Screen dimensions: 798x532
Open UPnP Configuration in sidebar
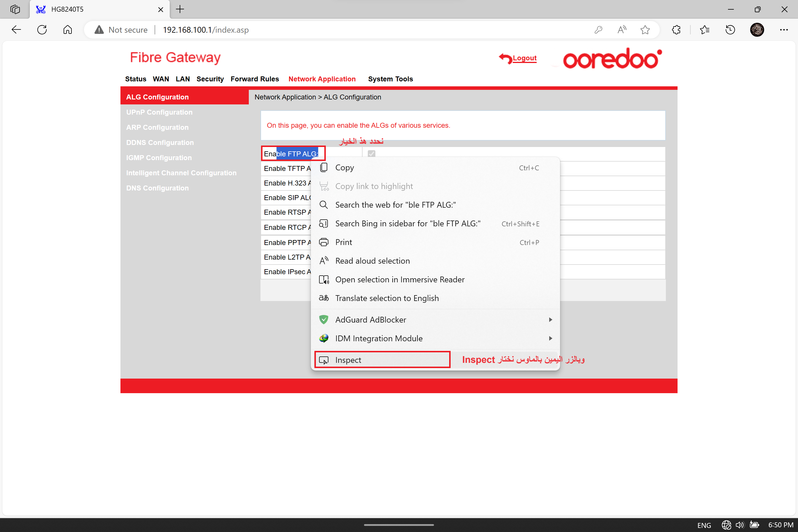coord(159,112)
